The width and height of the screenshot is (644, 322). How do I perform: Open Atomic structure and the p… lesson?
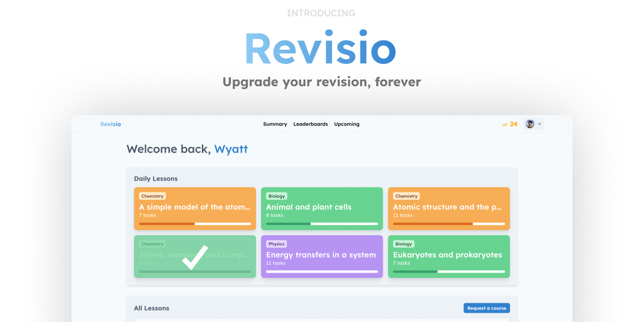(449, 209)
